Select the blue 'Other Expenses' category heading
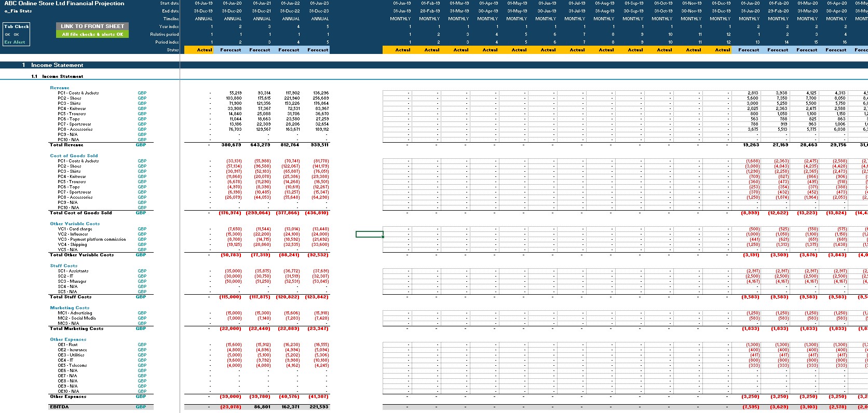The height and width of the screenshot is (413, 868). pyautogui.click(x=68, y=339)
